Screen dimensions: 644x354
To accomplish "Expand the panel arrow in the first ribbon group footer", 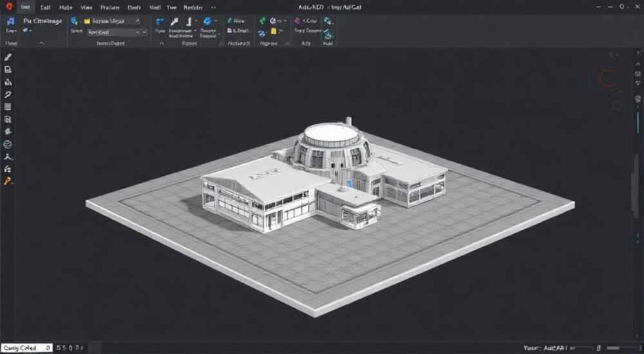I will coord(41,43).
